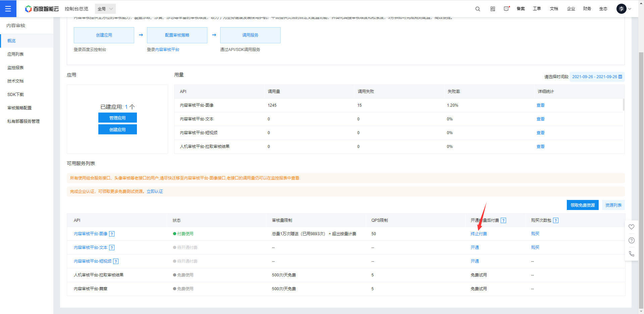Click the question help icon on right
Image resolution: width=644 pixels, height=314 pixels.
point(631,241)
